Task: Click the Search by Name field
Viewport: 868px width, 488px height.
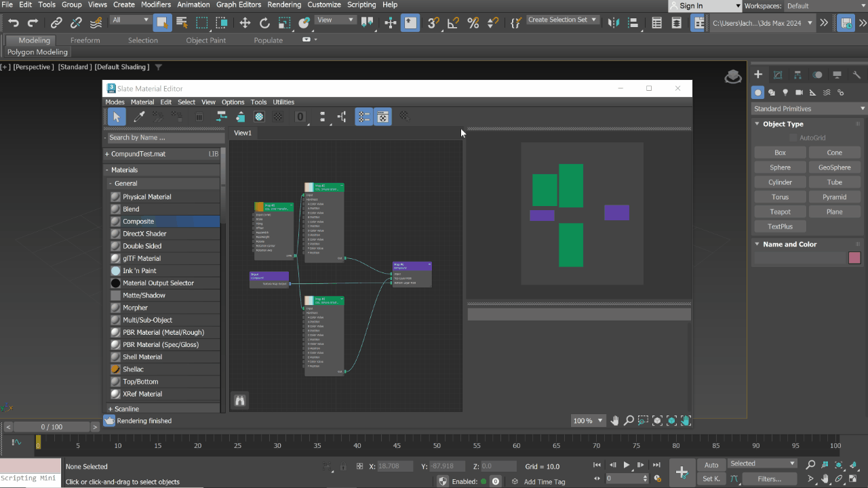Action: click(163, 138)
